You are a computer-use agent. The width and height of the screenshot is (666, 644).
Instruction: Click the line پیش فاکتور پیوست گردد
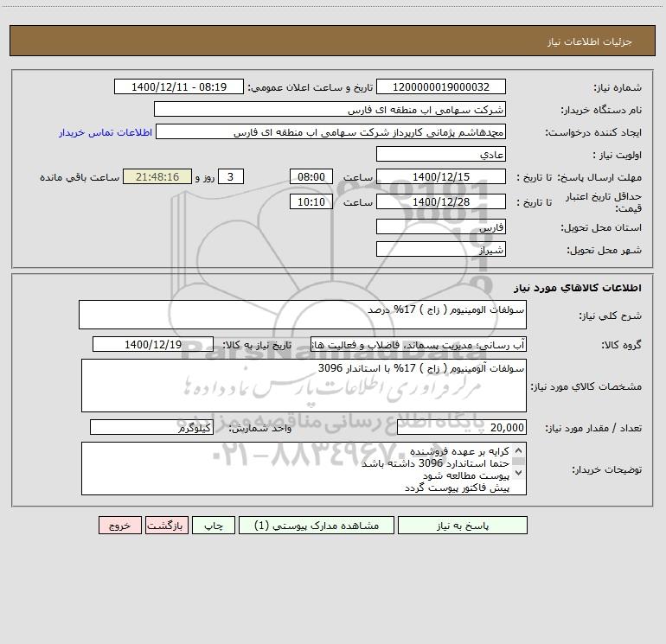pyautogui.click(x=457, y=488)
